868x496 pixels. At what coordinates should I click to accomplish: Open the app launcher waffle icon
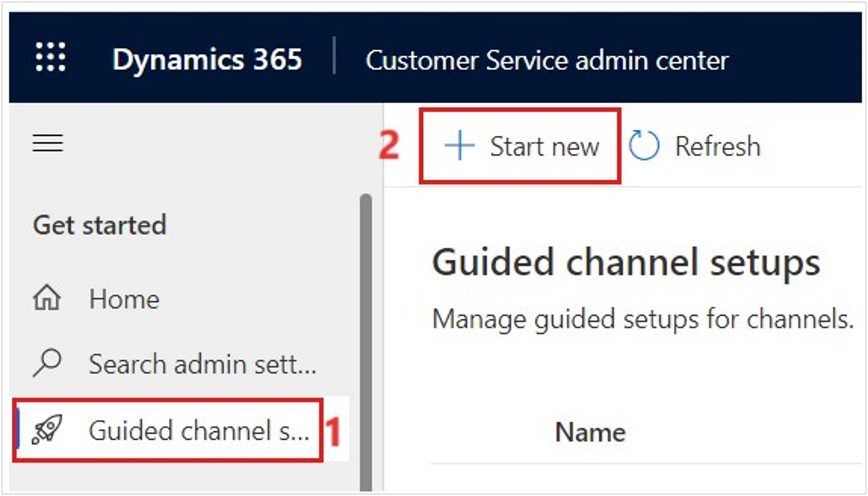tap(51, 57)
